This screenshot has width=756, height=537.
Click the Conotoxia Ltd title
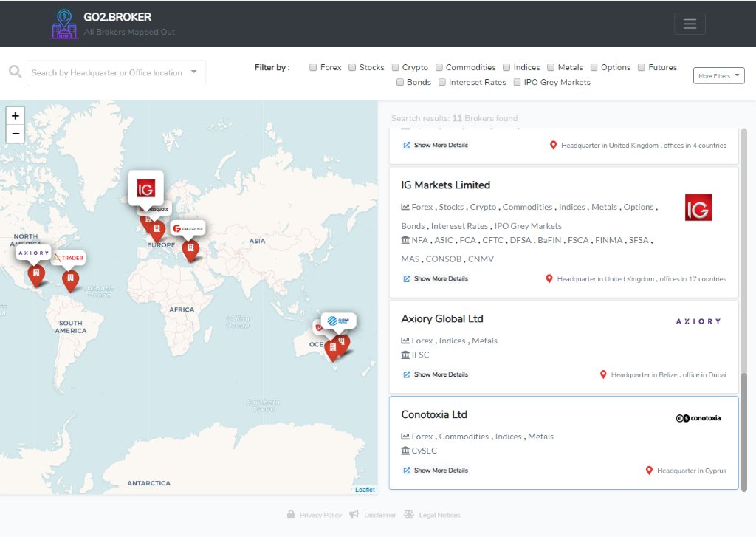(x=434, y=414)
